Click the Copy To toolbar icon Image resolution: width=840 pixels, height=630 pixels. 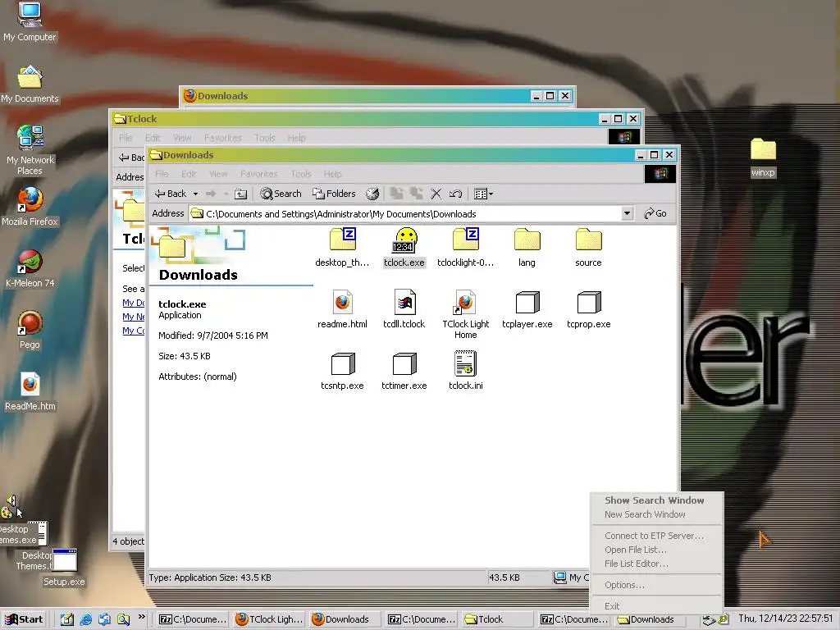(416, 194)
